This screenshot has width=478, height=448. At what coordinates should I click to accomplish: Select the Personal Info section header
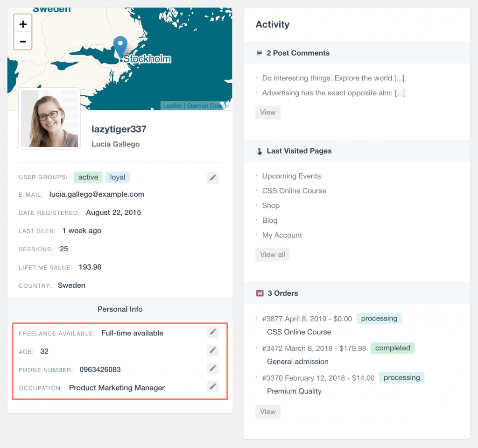120,309
